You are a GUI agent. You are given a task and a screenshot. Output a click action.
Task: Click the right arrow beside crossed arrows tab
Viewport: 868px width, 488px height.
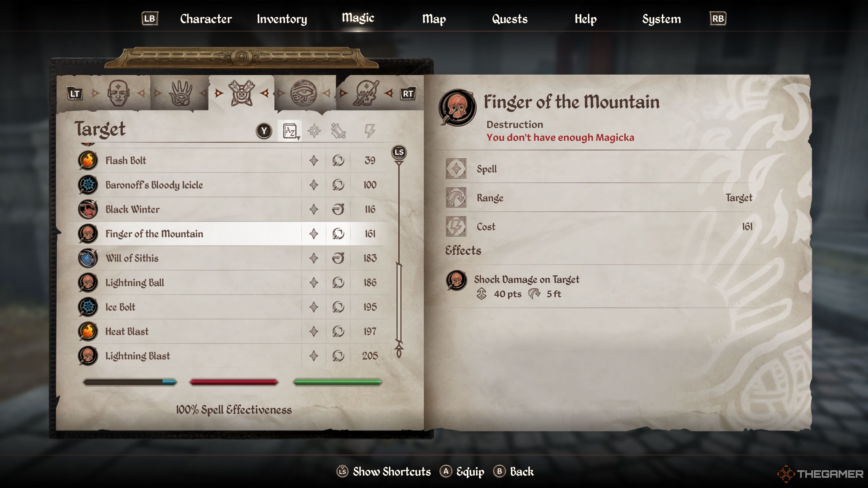(x=264, y=93)
